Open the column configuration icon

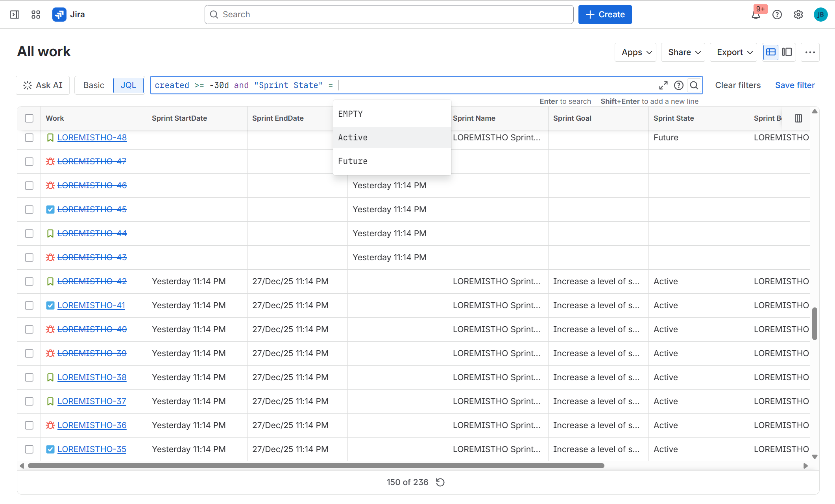(798, 118)
